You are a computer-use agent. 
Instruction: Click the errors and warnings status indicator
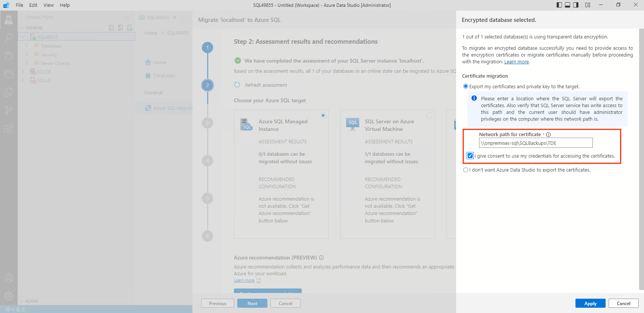(x=15, y=309)
